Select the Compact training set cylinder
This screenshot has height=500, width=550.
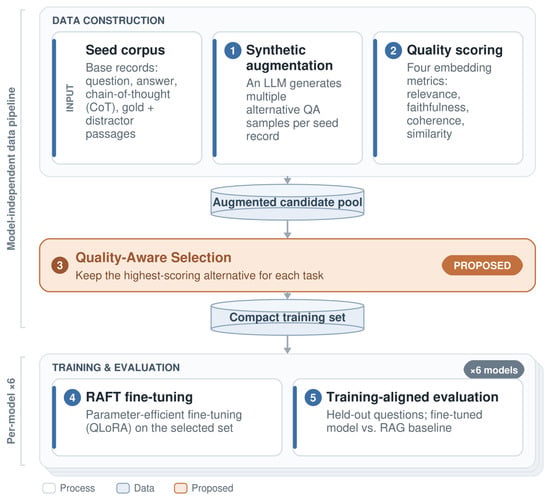pyautogui.click(x=287, y=318)
